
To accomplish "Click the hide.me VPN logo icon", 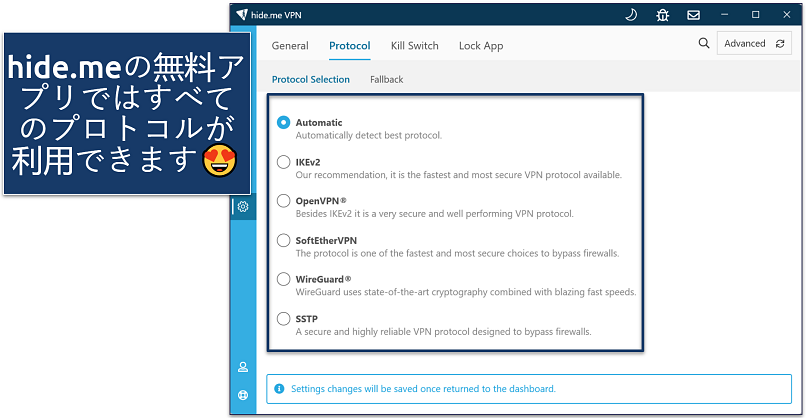I will tap(241, 15).
